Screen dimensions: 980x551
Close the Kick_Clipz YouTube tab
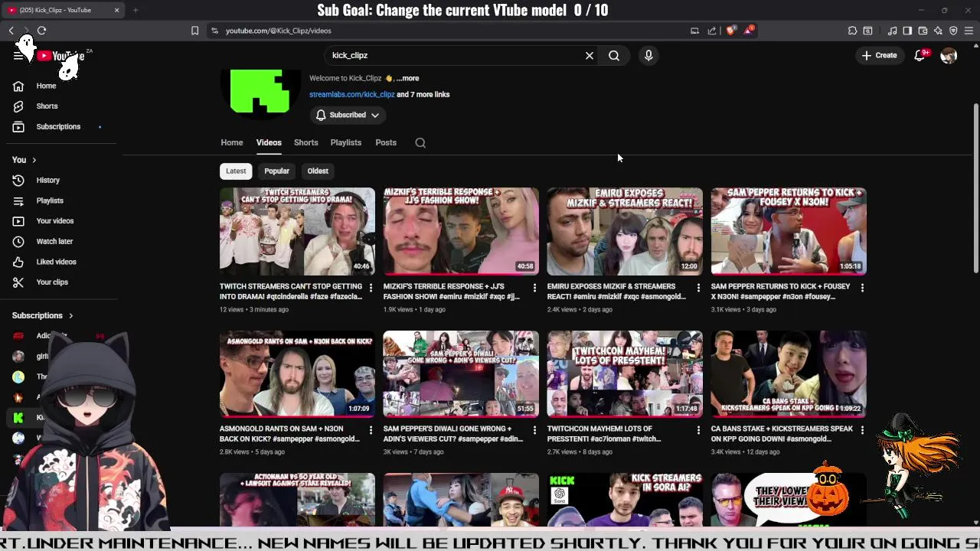coord(116,10)
